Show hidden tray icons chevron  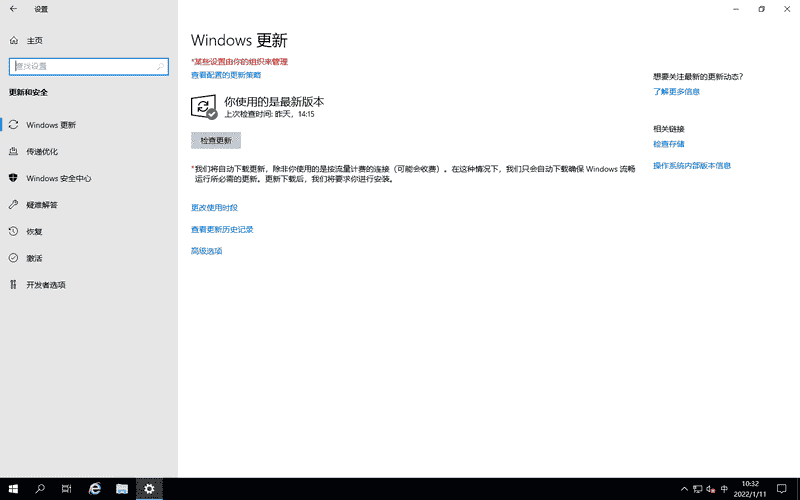684,489
